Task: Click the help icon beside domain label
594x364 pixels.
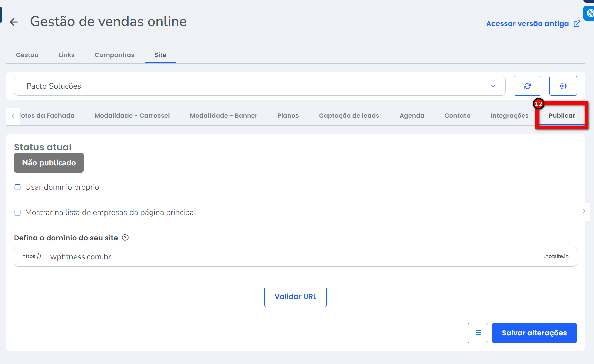Action: 125,238
